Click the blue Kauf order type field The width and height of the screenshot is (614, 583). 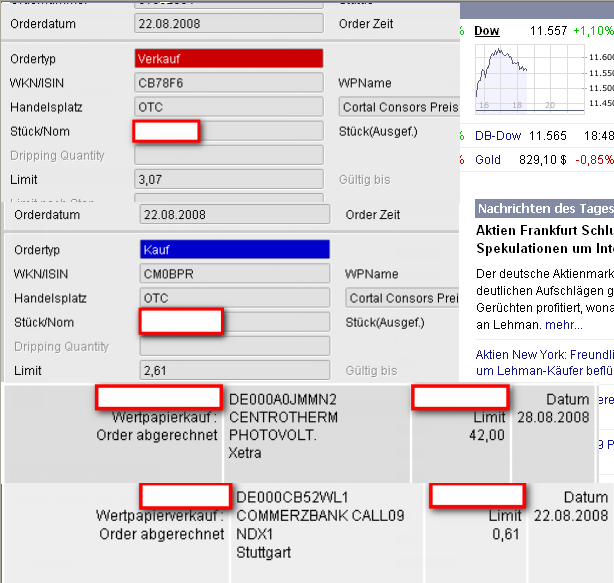tap(235, 249)
